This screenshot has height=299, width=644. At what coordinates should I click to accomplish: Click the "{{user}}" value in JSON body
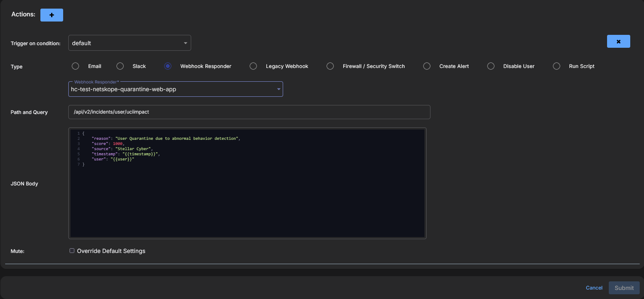[122, 159]
